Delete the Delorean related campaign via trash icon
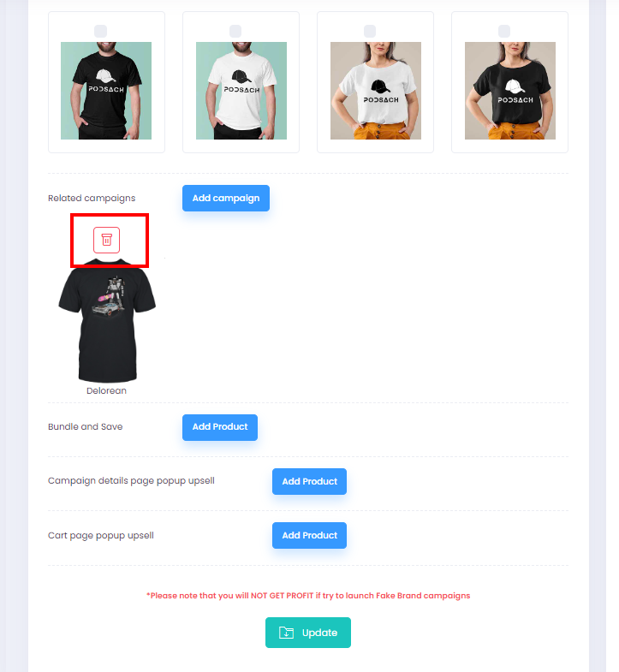The image size is (619, 672). [x=106, y=240]
